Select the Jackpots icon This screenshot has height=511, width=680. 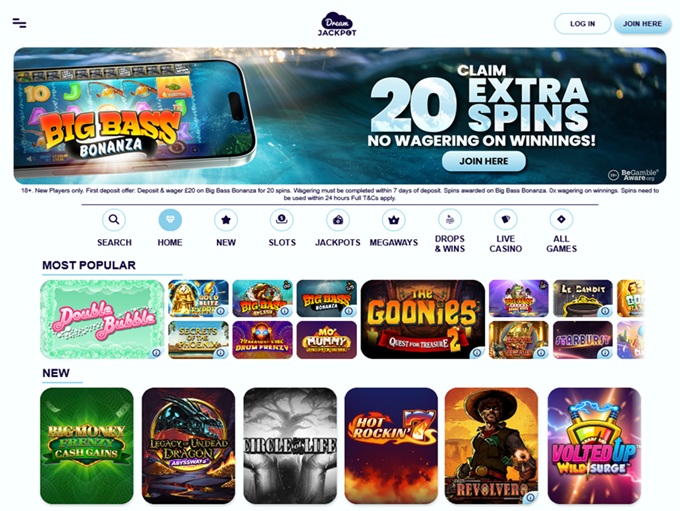338,219
